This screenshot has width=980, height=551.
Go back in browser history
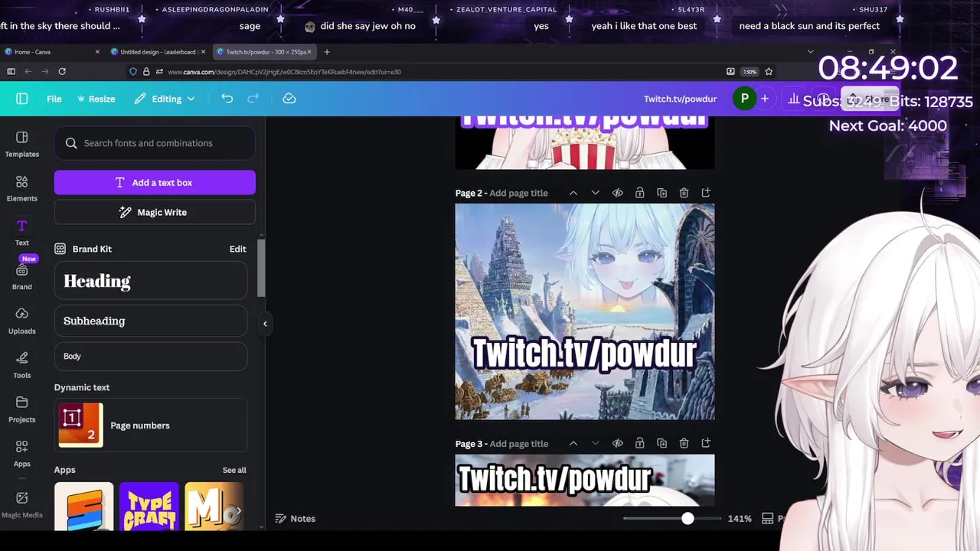click(x=28, y=71)
